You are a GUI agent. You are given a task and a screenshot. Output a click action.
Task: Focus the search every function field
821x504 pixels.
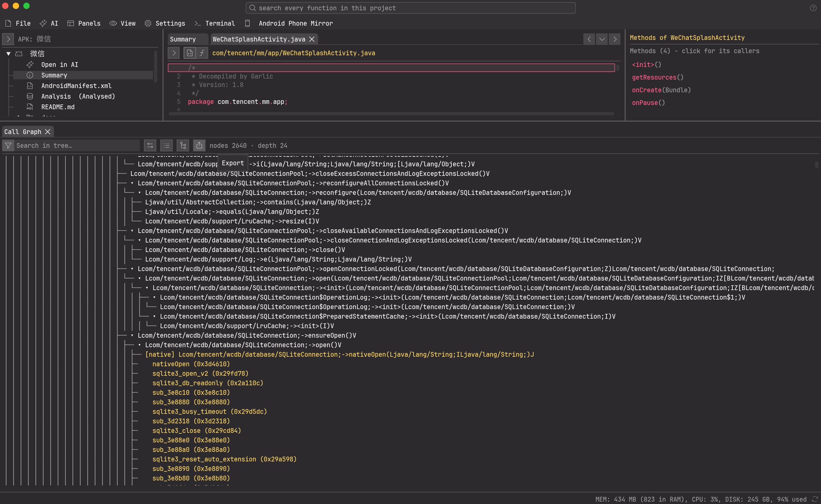(x=411, y=8)
